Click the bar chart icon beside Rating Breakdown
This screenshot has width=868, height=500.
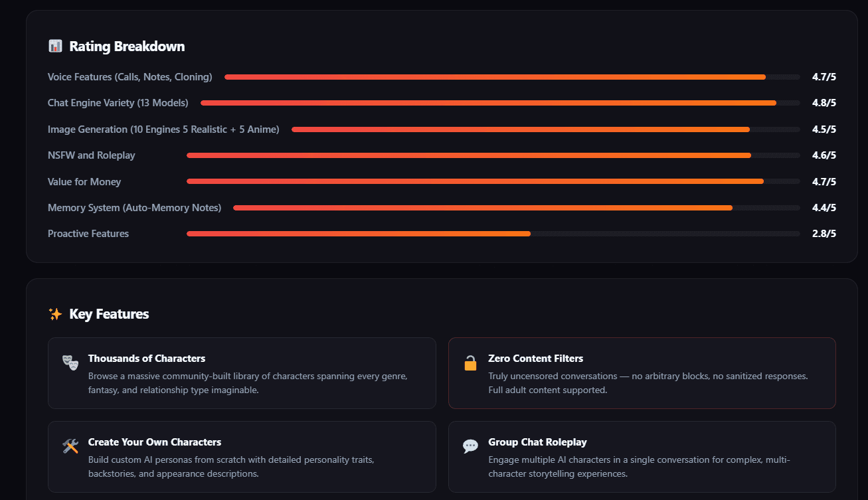(55, 46)
